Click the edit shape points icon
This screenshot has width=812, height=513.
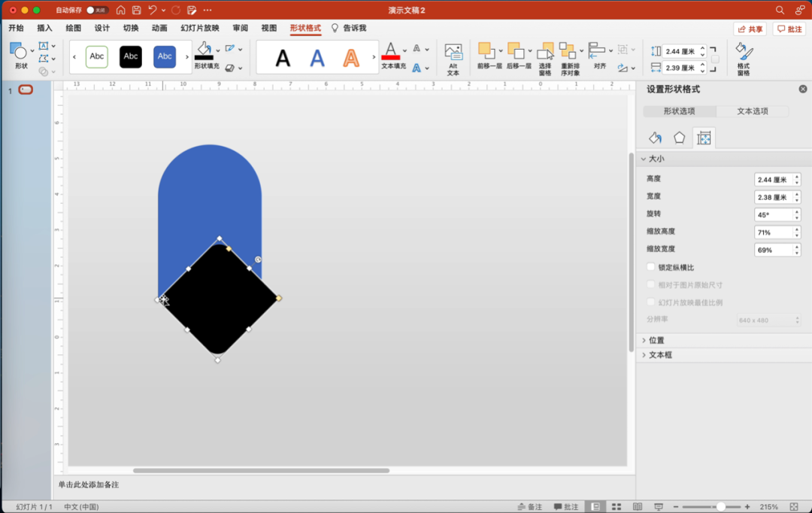pyautogui.click(x=44, y=59)
